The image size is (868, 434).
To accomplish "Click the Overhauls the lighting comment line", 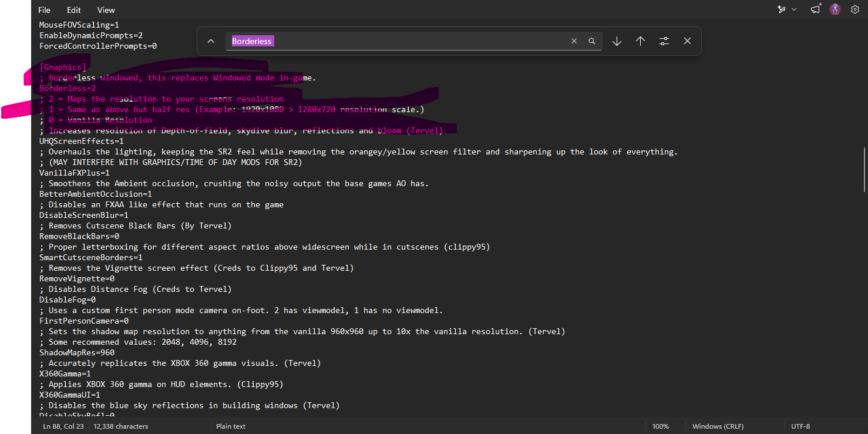I will coord(359,152).
